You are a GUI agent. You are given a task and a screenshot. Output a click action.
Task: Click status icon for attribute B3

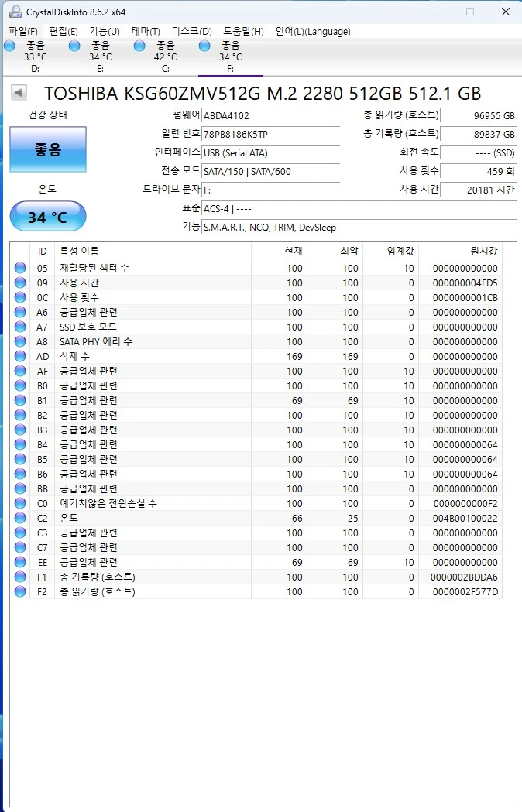tap(20, 430)
